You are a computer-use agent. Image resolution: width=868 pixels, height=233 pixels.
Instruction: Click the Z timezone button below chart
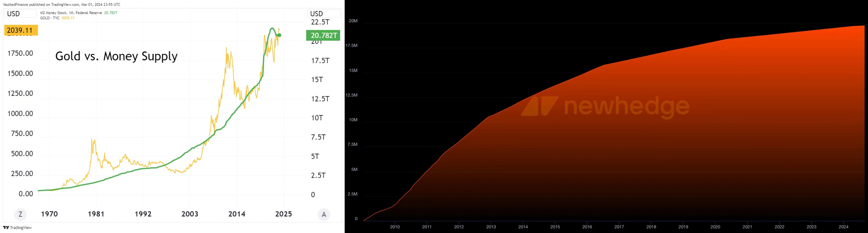coord(20,214)
